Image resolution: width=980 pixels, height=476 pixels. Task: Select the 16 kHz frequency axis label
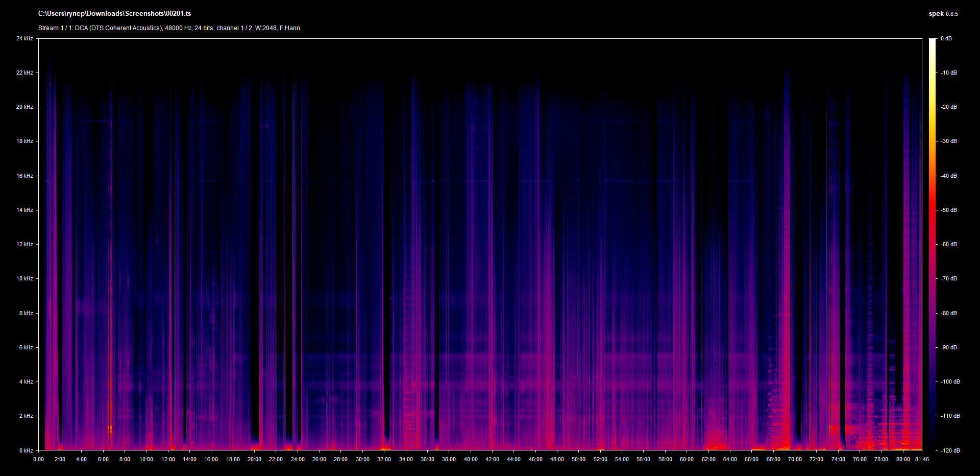[24, 176]
